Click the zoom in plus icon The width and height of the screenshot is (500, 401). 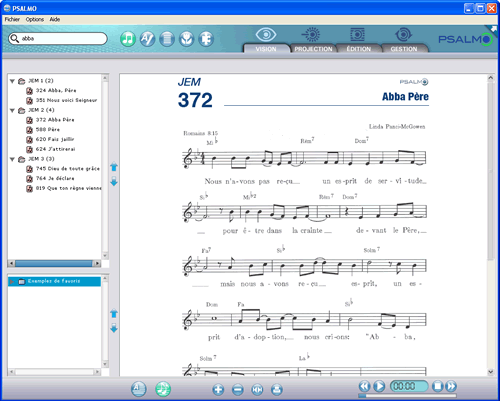[x=218, y=389]
